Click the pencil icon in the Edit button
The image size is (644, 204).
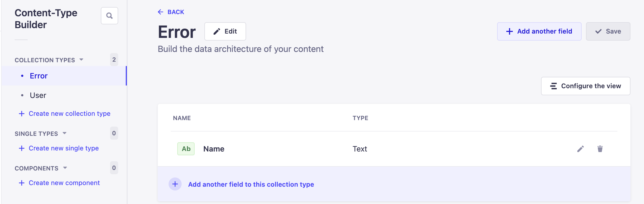point(216,31)
